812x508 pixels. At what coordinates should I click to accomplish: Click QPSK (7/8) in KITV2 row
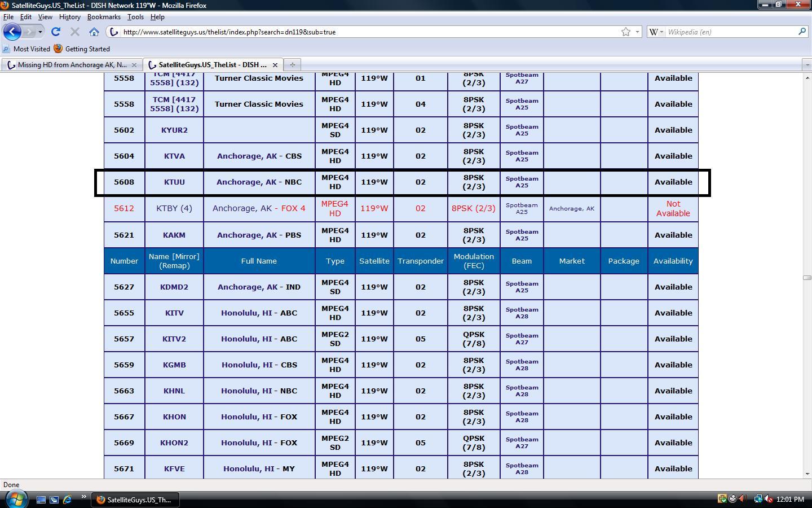pyautogui.click(x=474, y=339)
